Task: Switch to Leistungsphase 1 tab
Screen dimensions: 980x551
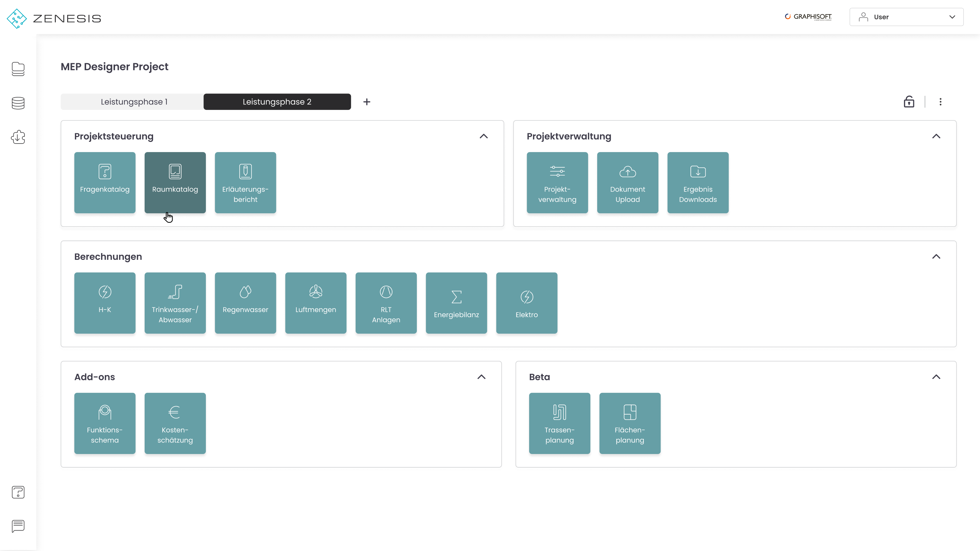Action: 133,102
